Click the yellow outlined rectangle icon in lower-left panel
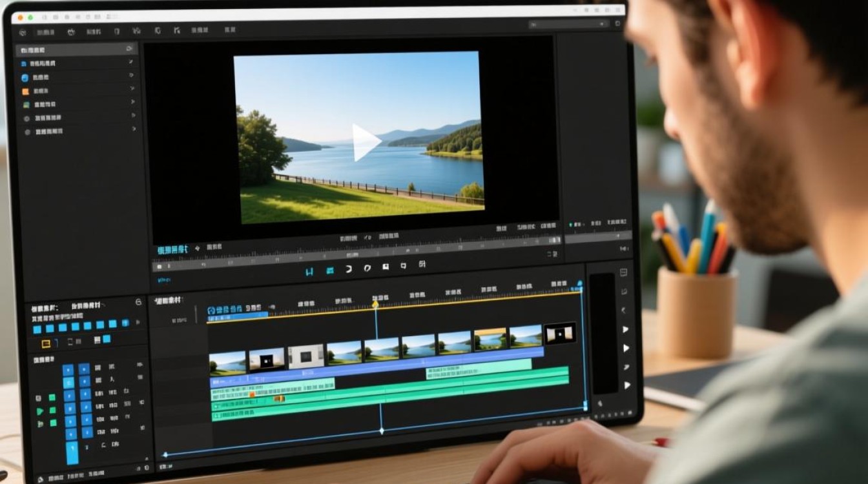 (x=46, y=343)
